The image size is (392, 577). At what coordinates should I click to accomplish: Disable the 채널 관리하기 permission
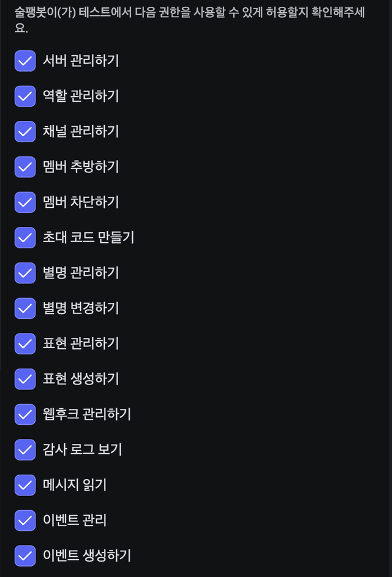tap(25, 131)
